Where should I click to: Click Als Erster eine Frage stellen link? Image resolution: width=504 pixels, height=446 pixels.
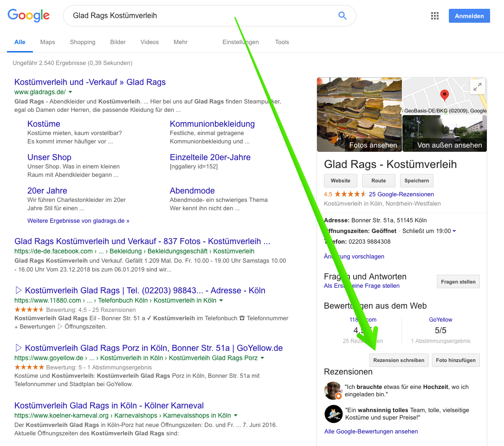pos(362,286)
